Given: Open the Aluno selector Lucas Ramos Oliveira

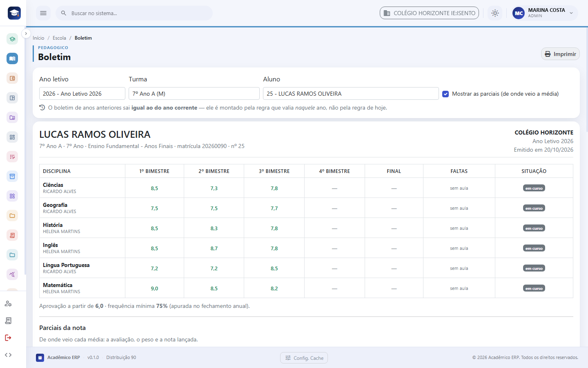Looking at the screenshot, I should coord(351,94).
